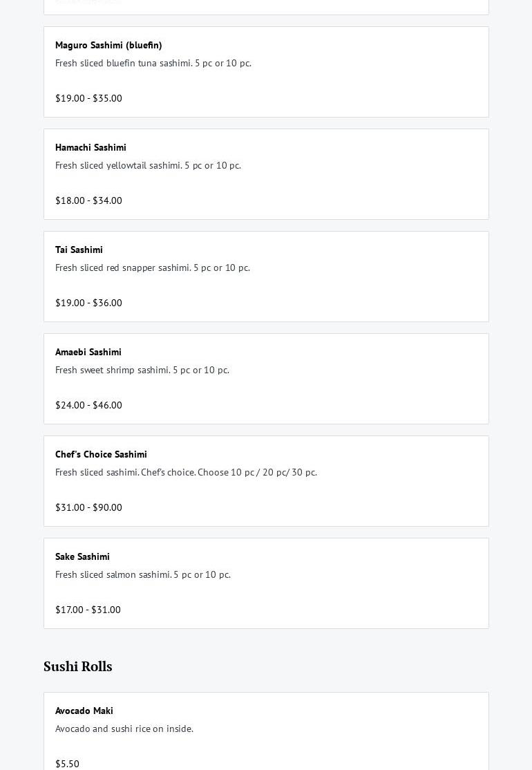The height and width of the screenshot is (770, 532).
Task: Select the Sake Sashimi title
Action: tap(82, 557)
